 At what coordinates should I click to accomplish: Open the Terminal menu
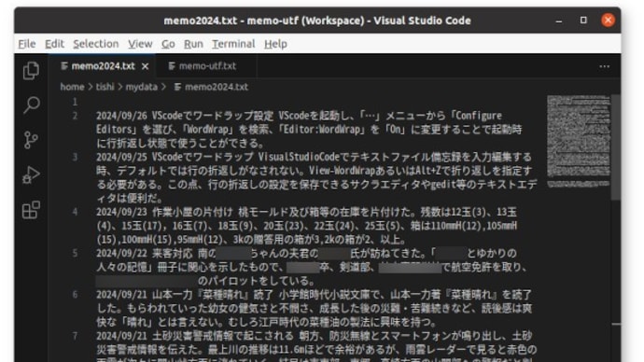coord(233,44)
